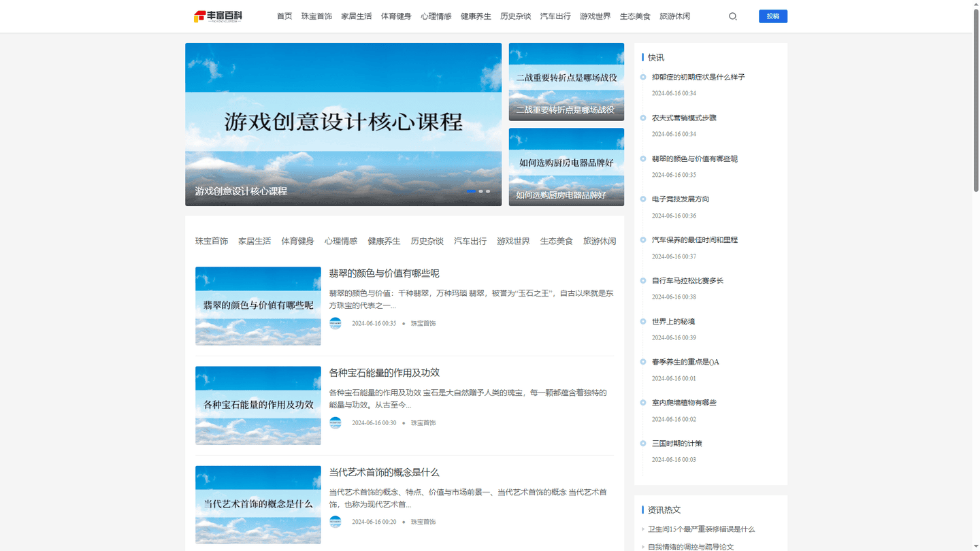Click 珠宝首饰 tag beside 2024-06-16 00:30
980x551 pixels.
[423, 423]
